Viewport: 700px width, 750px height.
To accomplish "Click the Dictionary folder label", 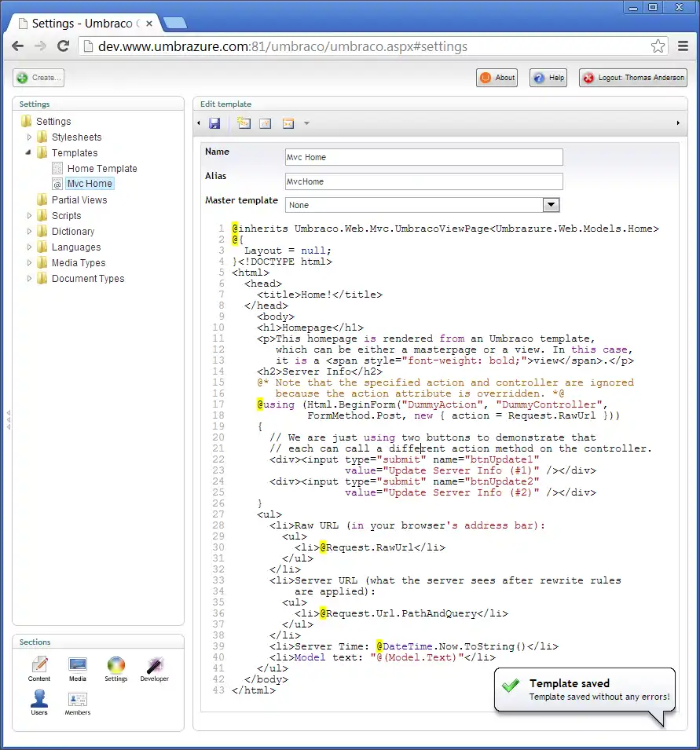I will point(73,232).
